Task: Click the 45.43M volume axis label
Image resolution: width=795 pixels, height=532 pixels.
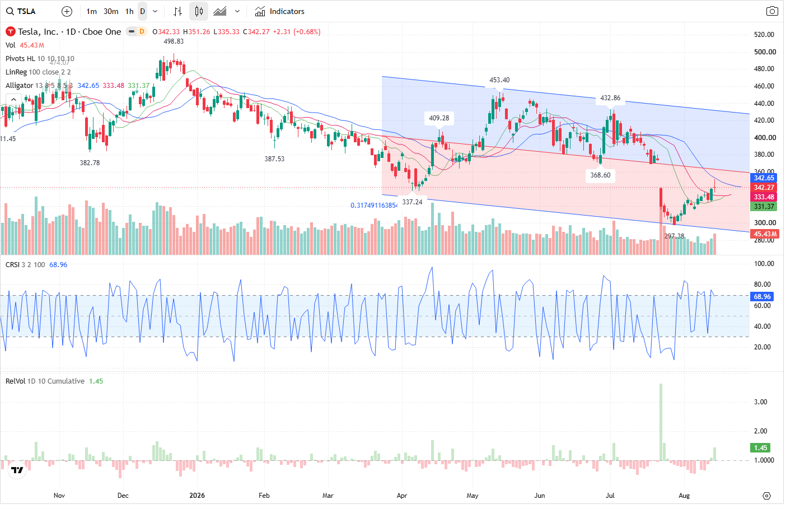Action: point(765,234)
